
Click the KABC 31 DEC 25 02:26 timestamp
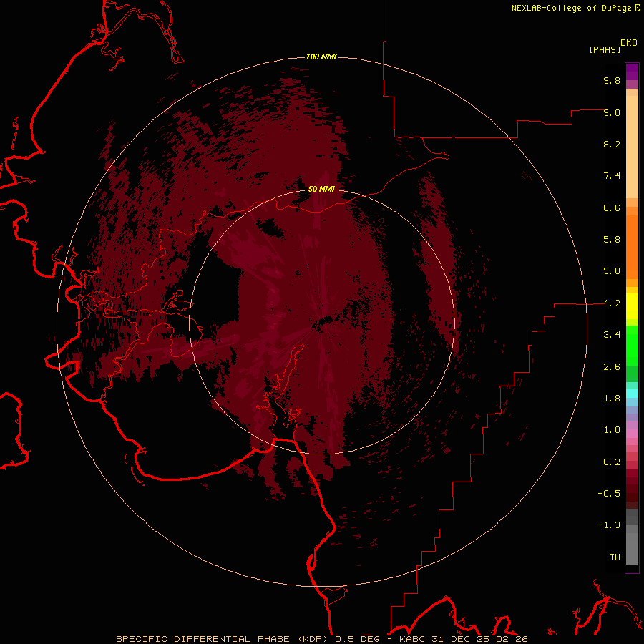(x=463, y=639)
